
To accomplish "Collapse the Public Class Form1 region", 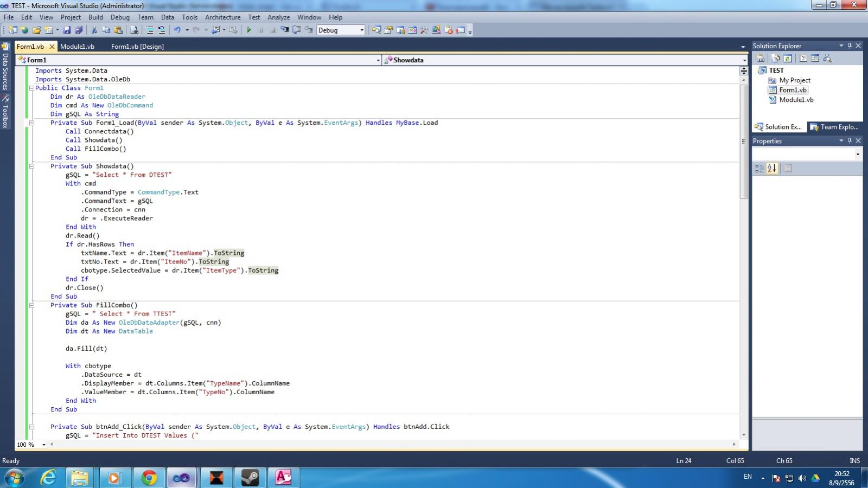I will point(31,88).
